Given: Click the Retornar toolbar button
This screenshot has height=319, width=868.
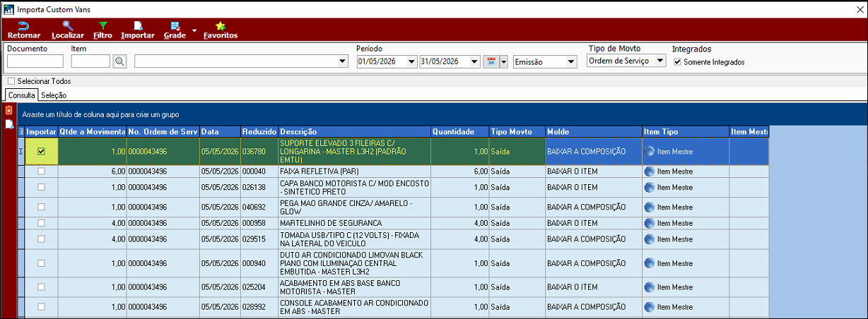Looking at the screenshot, I should [23, 30].
